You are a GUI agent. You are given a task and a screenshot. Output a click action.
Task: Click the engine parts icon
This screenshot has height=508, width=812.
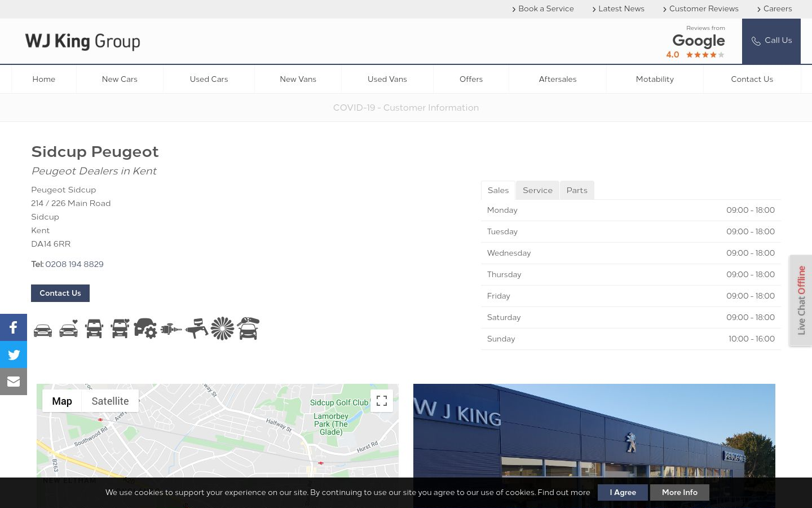pyautogui.click(x=171, y=329)
